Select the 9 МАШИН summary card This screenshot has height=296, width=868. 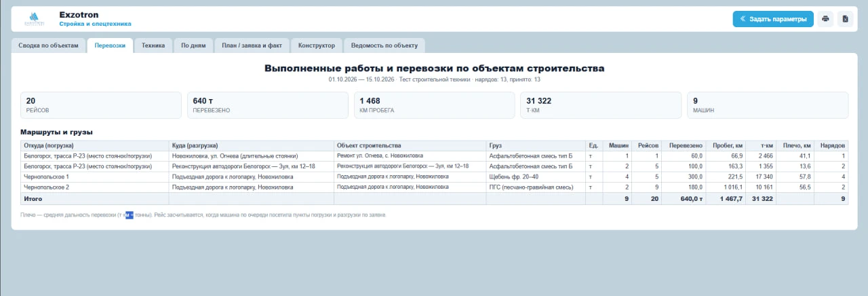pos(768,105)
